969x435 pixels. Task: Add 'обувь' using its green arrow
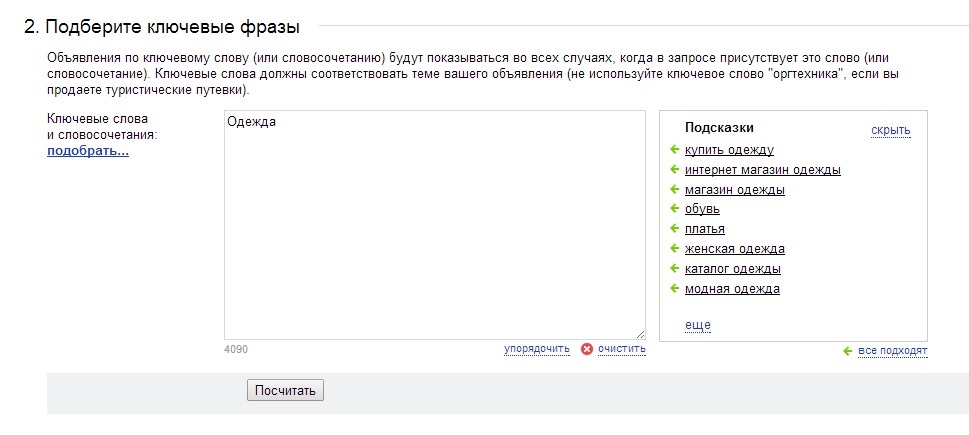click(x=675, y=209)
